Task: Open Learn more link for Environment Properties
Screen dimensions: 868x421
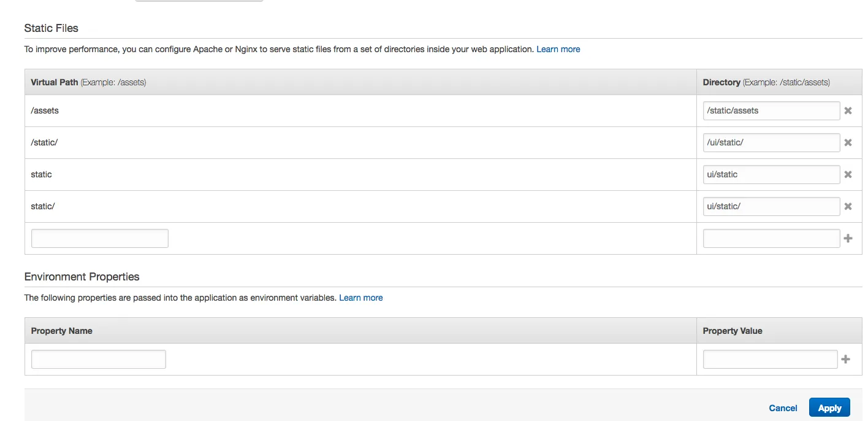Action: (x=360, y=298)
